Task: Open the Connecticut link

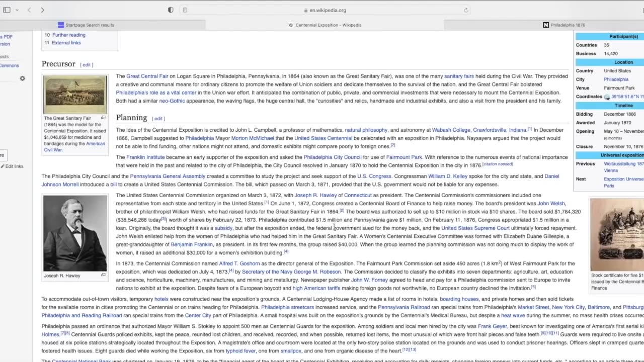Action: [358, 196]
